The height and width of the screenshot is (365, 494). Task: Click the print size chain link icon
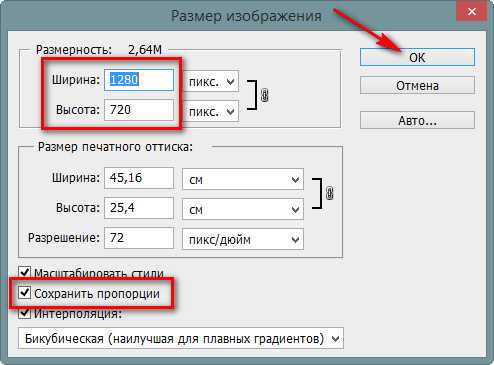pos(329,193)
